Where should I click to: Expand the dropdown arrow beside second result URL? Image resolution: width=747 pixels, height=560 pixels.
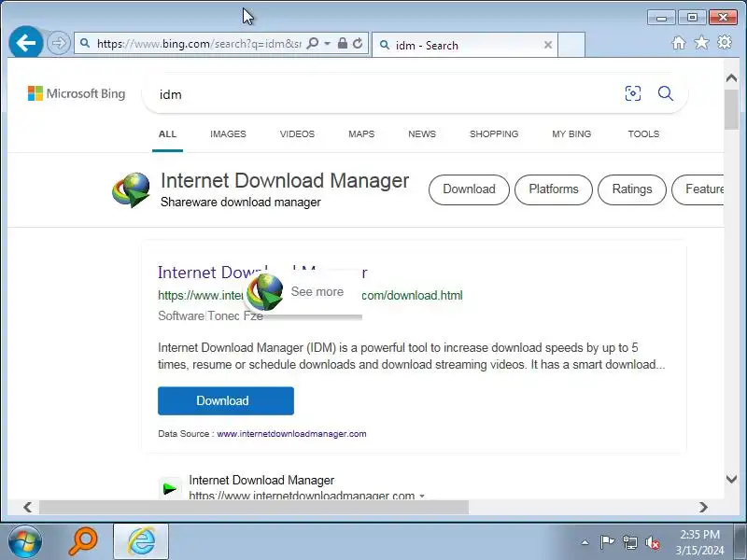pos(422,496)
